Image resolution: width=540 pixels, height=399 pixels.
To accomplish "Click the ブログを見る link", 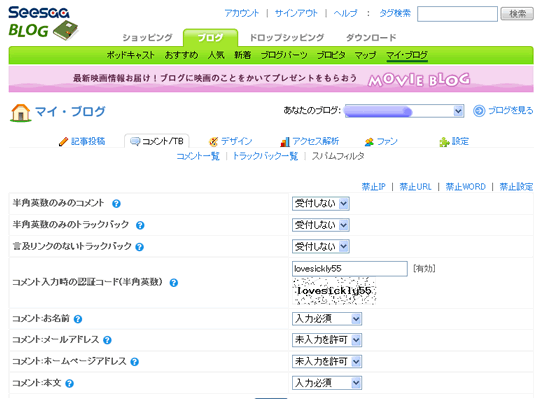I will pos(511,111).
